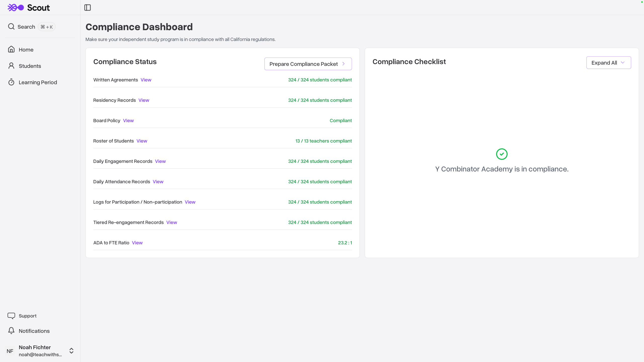Click the green compliance checkmark icon
The image size is (644, 362).
pos(502,154)
